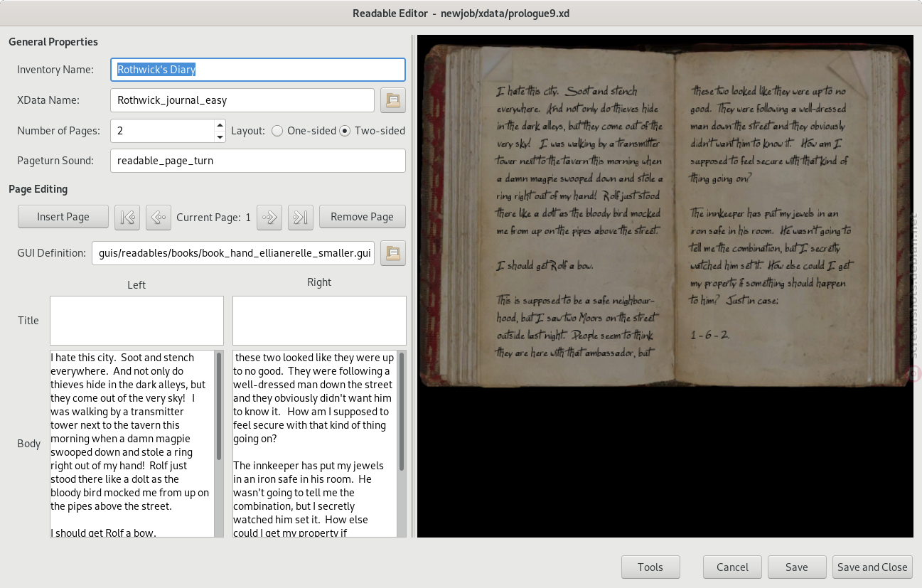922x588 pixels.
Task: Edit the Pageturn Sound field
Action: pyautogui.click(x=258, y=161)
